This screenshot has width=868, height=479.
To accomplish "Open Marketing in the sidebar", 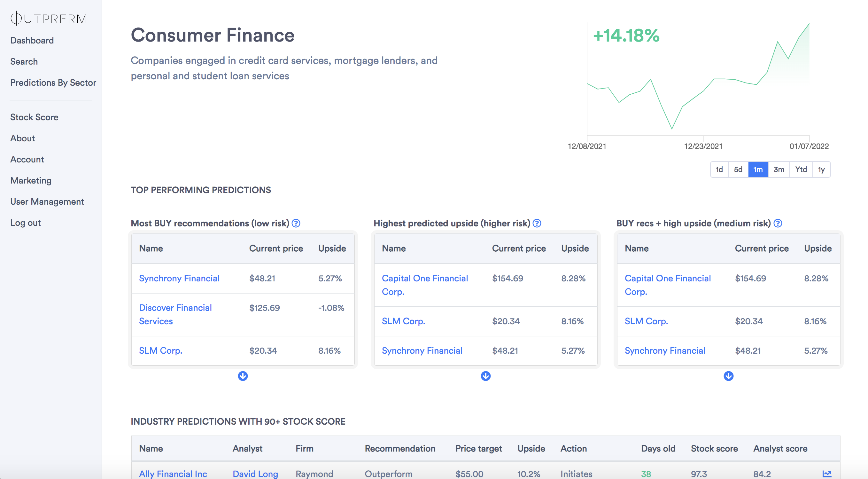I will pyautogui.click(x=31, y=181).
